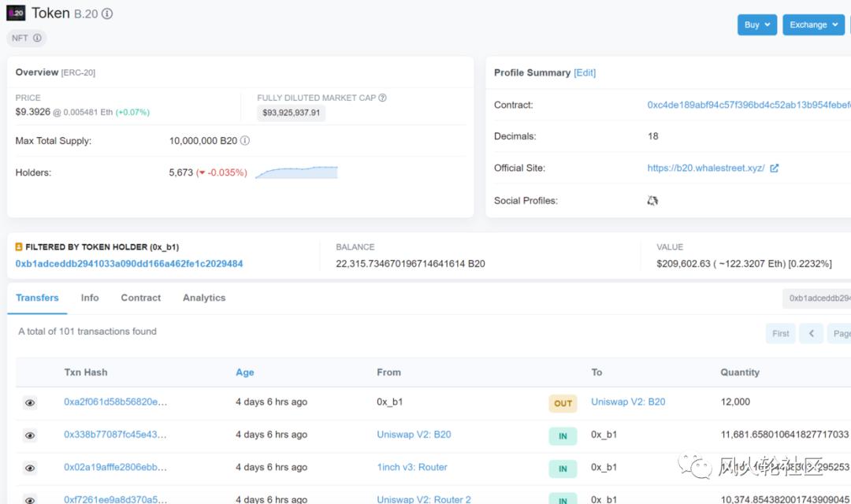Screen dimensions: 851x504
Task: Toggle eye icon for txn 0x338b77087fc45e43
Action: point(31,435)
